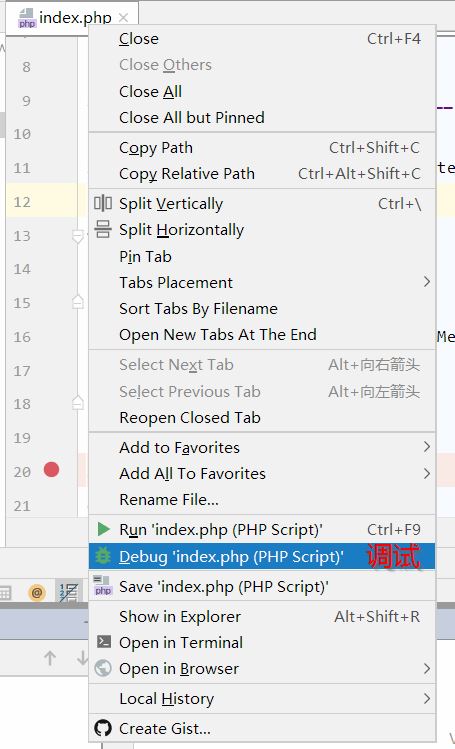Screen dimensions: 455x749
Task: Toggle the breakpoint on line 20
Action: (x=51, y=470)
